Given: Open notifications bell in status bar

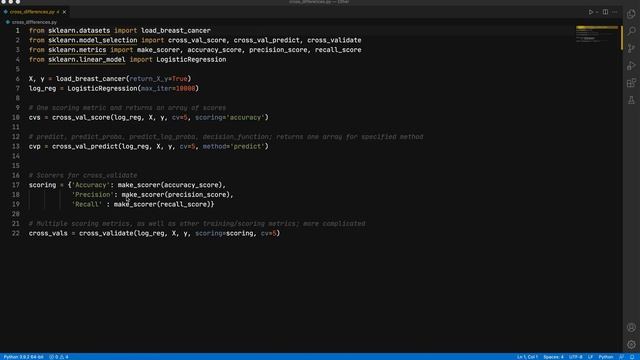Looking at the screenshot, I should click(632, 357).
